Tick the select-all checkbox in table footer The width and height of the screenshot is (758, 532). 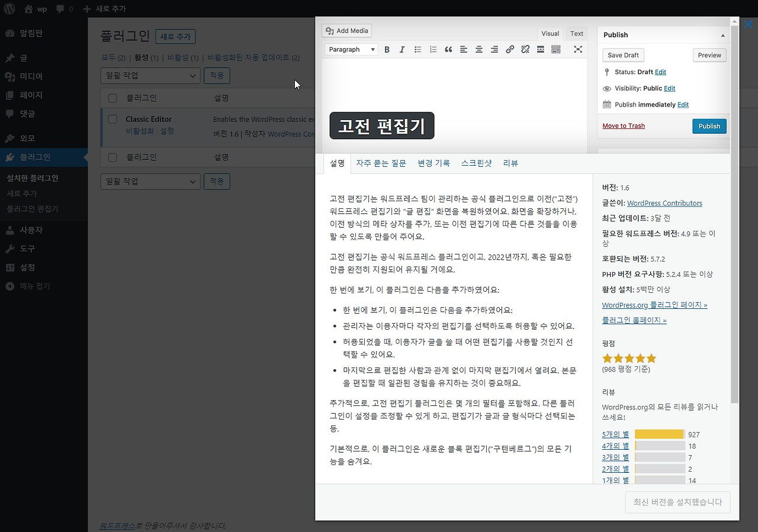click(113, 157)
